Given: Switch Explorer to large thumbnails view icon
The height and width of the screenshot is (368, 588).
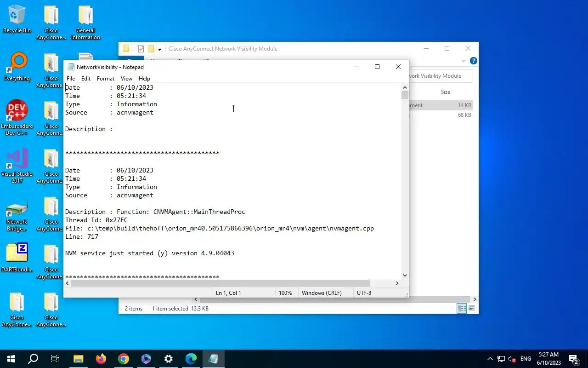Looking at the screenshot, I should coord(472,309).
